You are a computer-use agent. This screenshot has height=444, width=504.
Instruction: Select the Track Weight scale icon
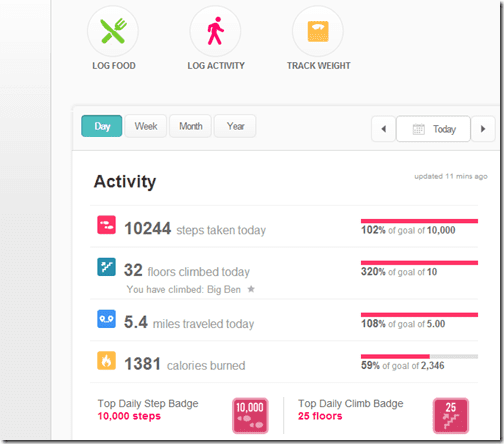(x=318, y=31)
